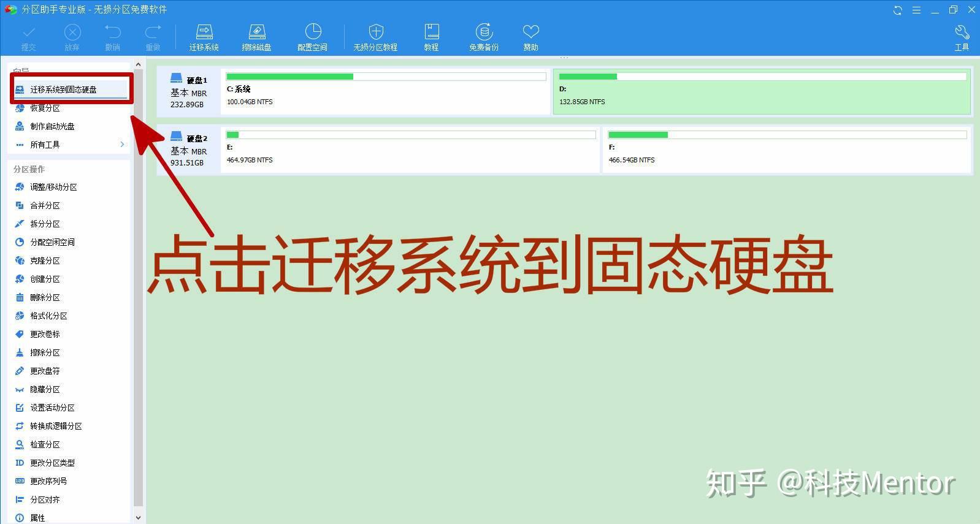980x524 pixels.
Task: Select the D: partition block
Action: (762, 92)
